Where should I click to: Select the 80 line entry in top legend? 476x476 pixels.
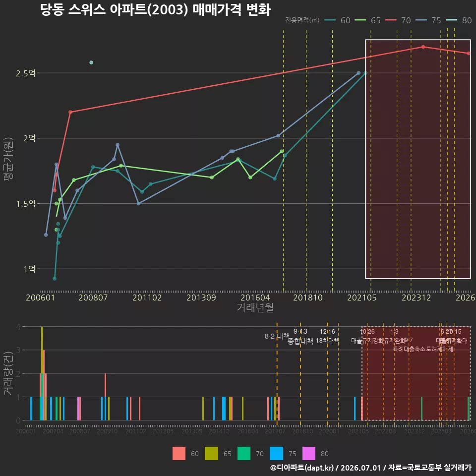click(x=459, y=20)
